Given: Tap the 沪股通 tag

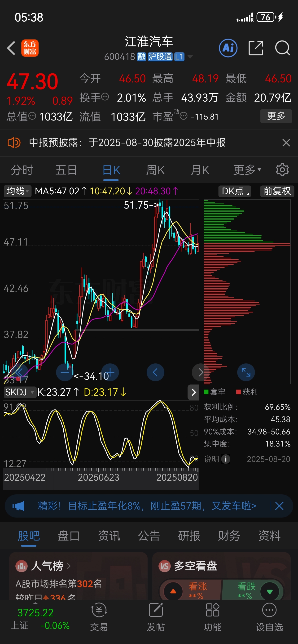Looking at the screenshot, I should pyautogui.click(x=160, y=57).
